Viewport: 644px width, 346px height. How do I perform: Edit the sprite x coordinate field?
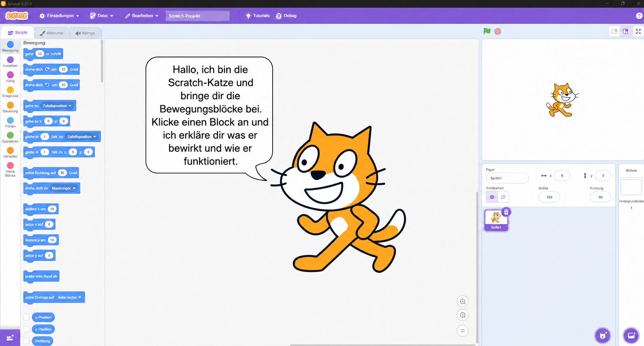coord(562,176)
